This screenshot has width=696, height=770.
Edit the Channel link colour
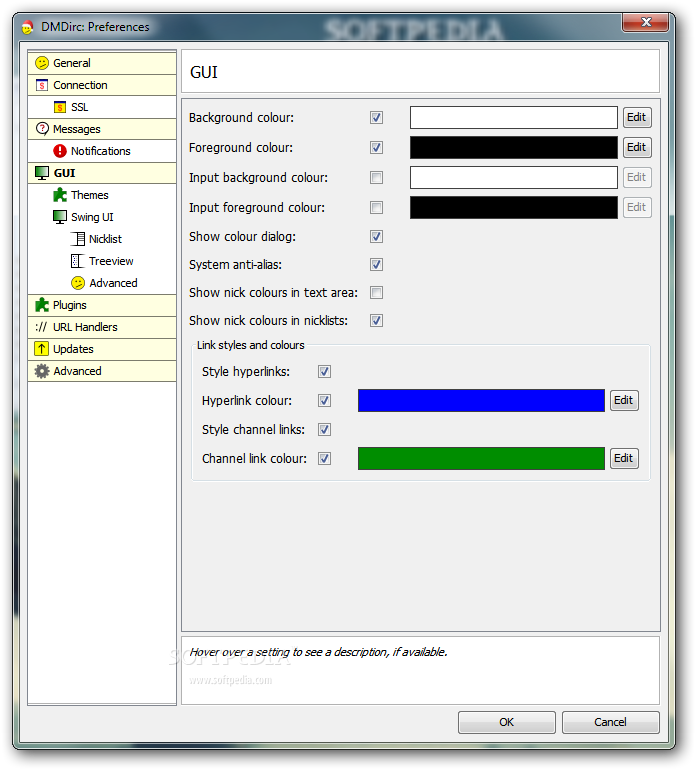click(624, 458)
